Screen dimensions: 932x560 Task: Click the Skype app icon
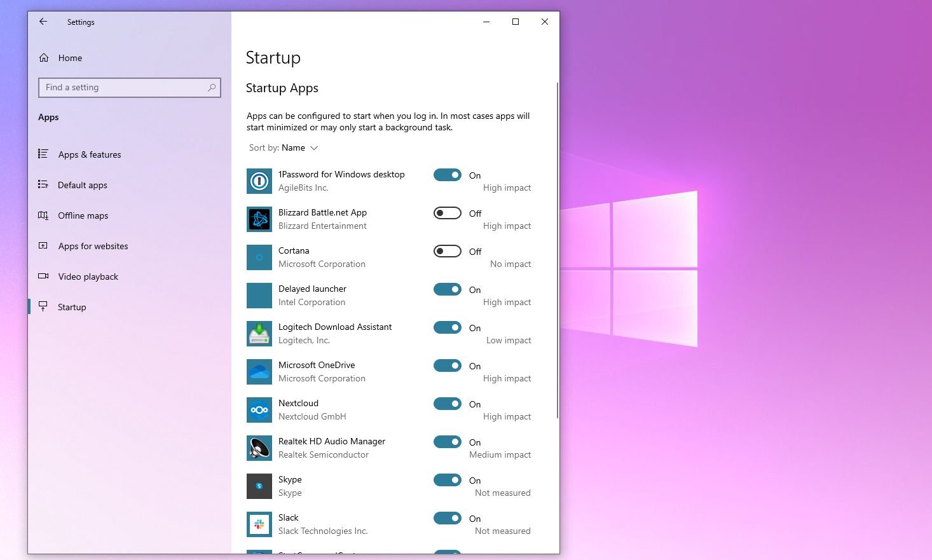coord(259,486)
